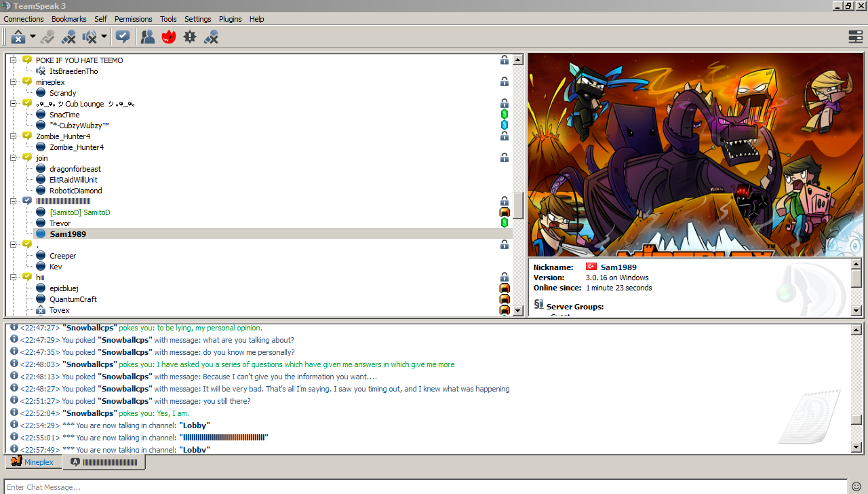Viewport: 868px width, 494px height.
Task: Toggle Away status in toolbar
Action: coord(18,37)
